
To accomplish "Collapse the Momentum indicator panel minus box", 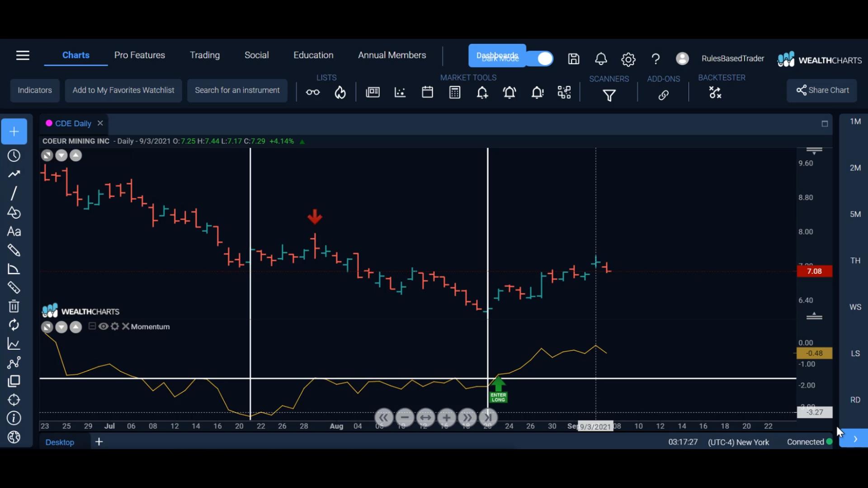I will 92,326.
